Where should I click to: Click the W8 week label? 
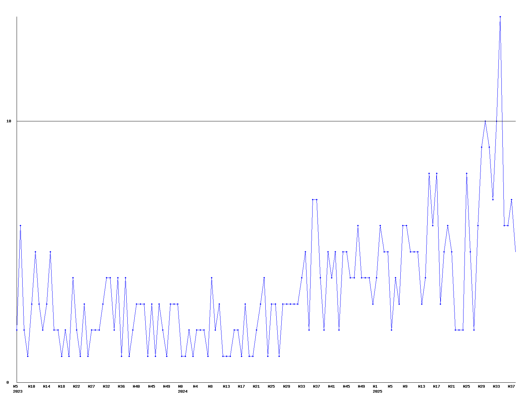(210, 386)
